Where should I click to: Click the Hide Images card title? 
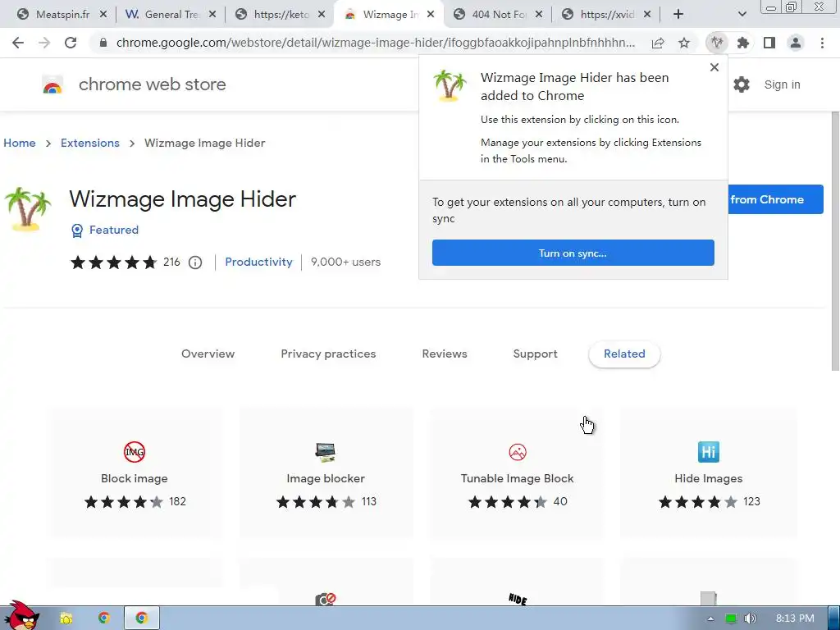coord(709,478)
